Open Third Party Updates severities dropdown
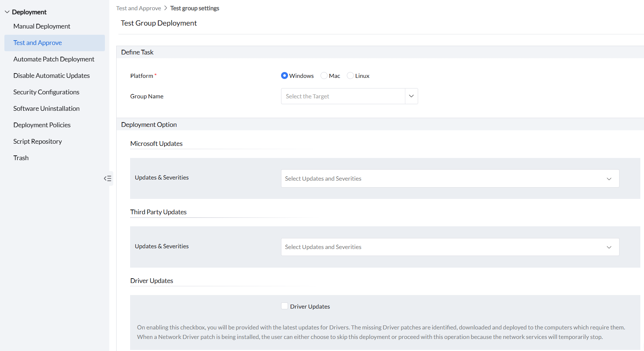The width and height of the screenshot is (644, 351). coord(609,247)
